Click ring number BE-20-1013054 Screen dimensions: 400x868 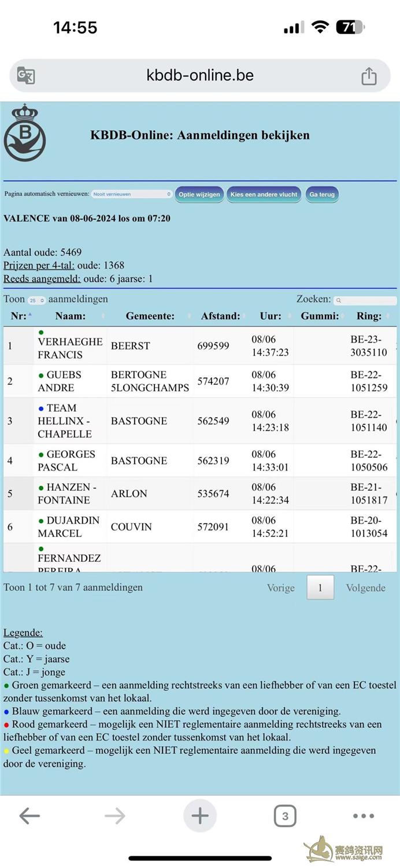tap(369, 527)
